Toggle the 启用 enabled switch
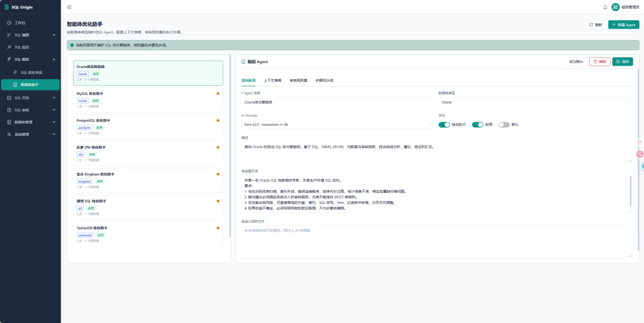Viewport: 644px width, 323px height. [x=477, y=125]
